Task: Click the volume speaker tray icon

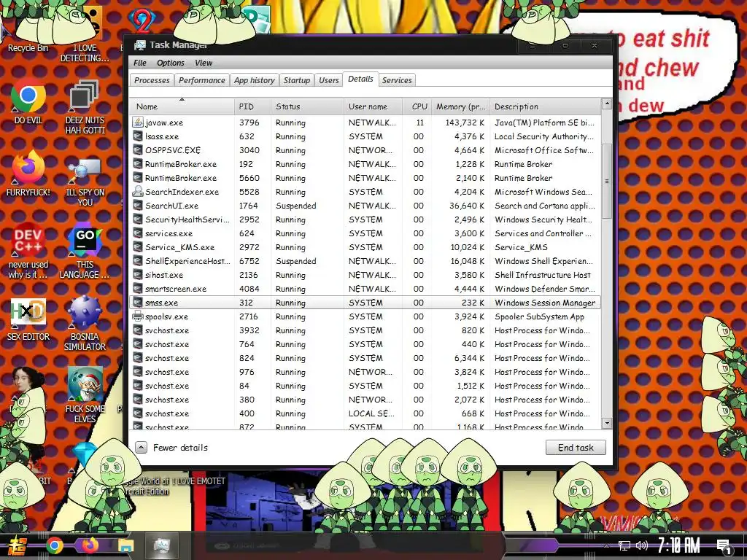Action: (x=642, y=545)
